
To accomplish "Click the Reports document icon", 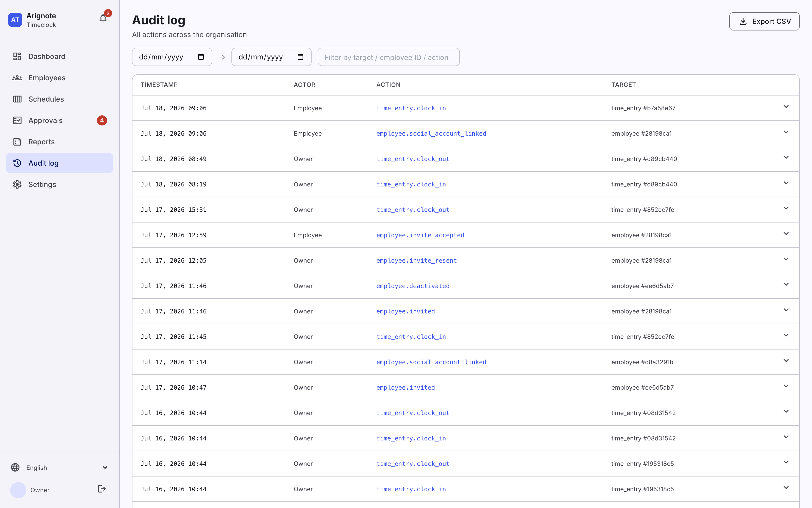I will click(x=17, y=142).
